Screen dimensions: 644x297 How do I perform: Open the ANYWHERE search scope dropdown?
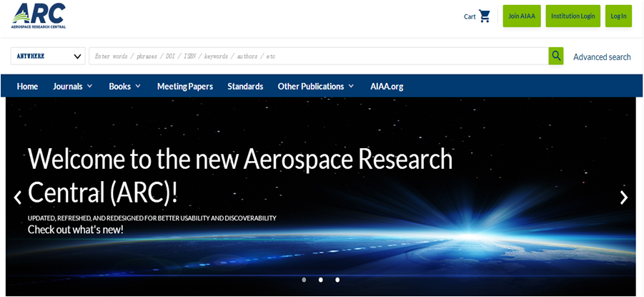point(48,56)
